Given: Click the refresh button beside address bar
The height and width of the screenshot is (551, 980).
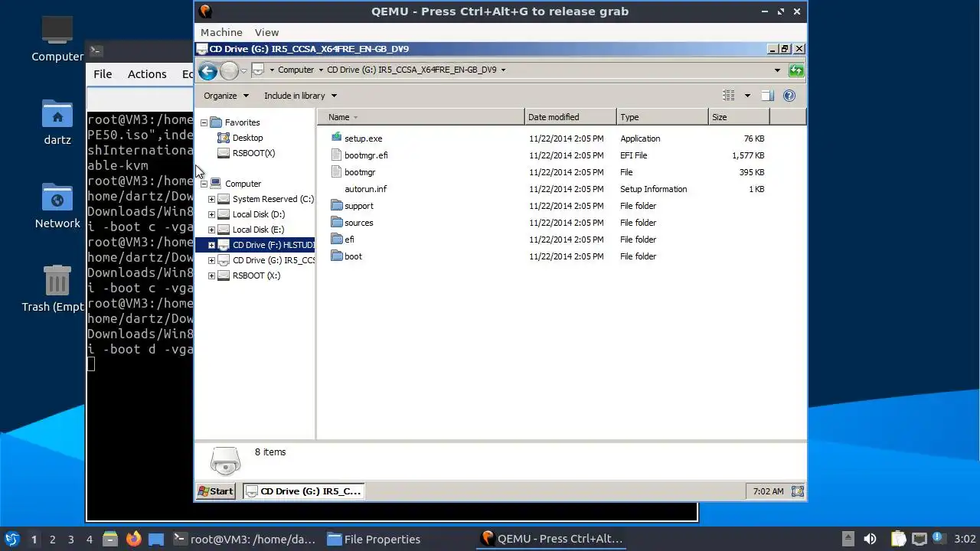Looking at the screenshot, I should pyautogui.click(x=796, y=70).
